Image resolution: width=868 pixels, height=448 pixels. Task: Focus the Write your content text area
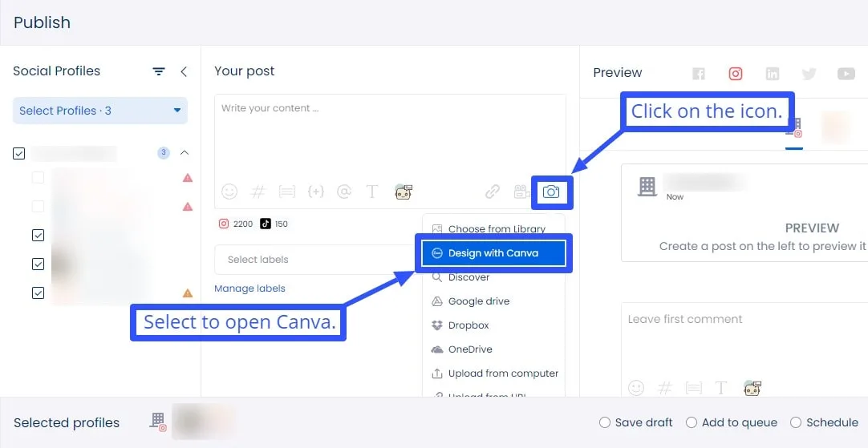point(390,139)
